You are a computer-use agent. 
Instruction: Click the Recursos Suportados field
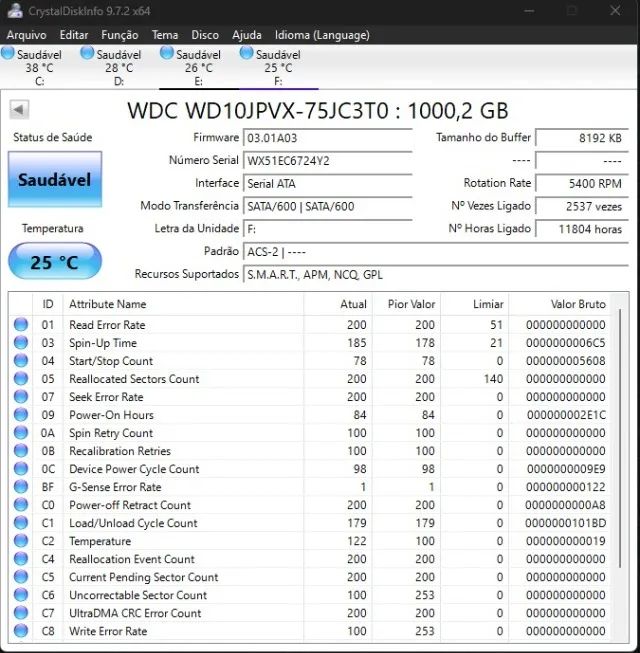(x=436, y=274)
